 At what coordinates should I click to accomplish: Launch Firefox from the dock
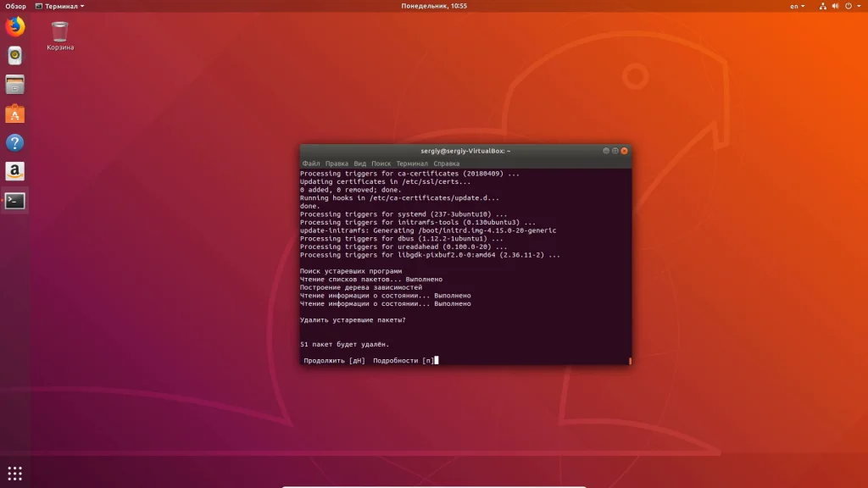(x=14, y=27)
